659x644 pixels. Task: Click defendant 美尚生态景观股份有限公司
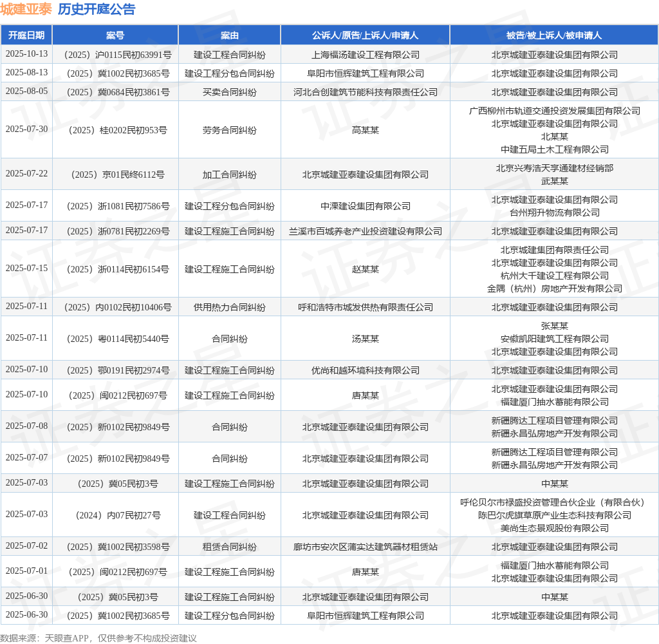point(554,528)
